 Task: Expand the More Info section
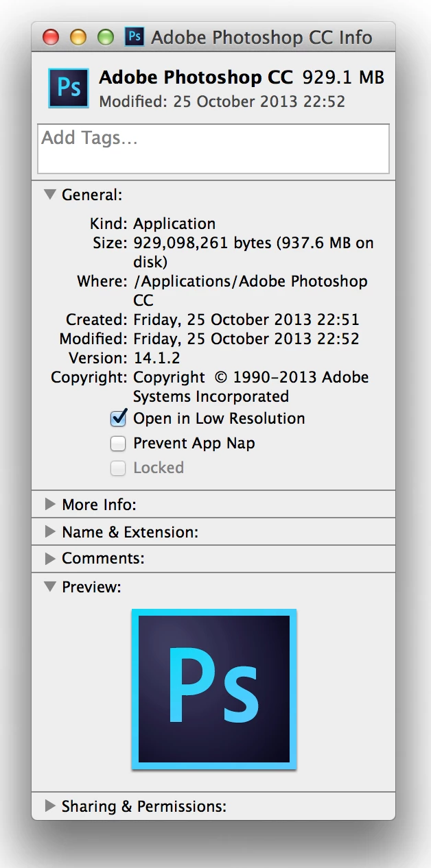coord(50,505)
